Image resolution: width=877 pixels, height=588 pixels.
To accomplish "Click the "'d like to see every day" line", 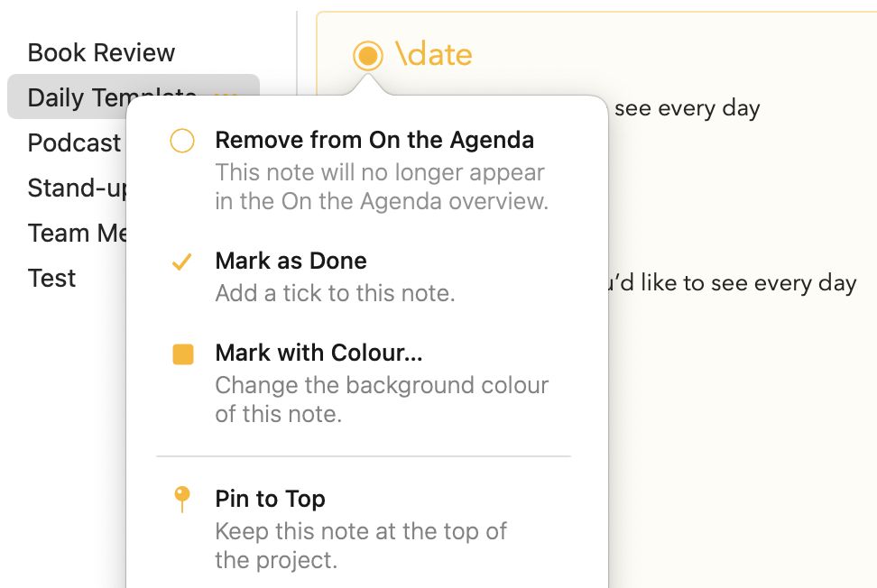I will [x=732, y=283].
